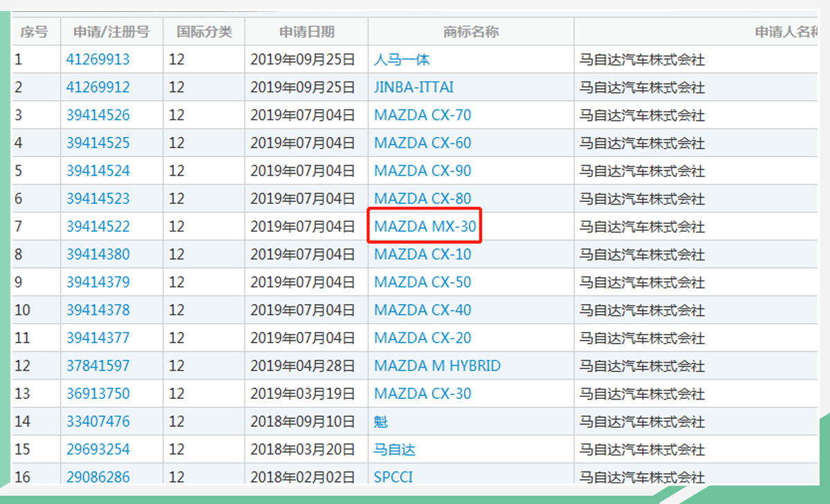
Task: Open registration number 39414377 link
Action: tap(98, 337)
